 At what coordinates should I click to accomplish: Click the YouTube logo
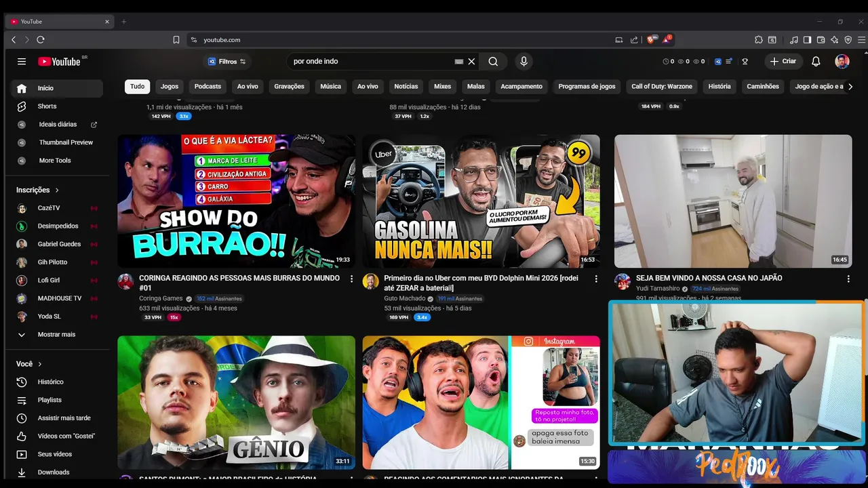tap(59, 61)
